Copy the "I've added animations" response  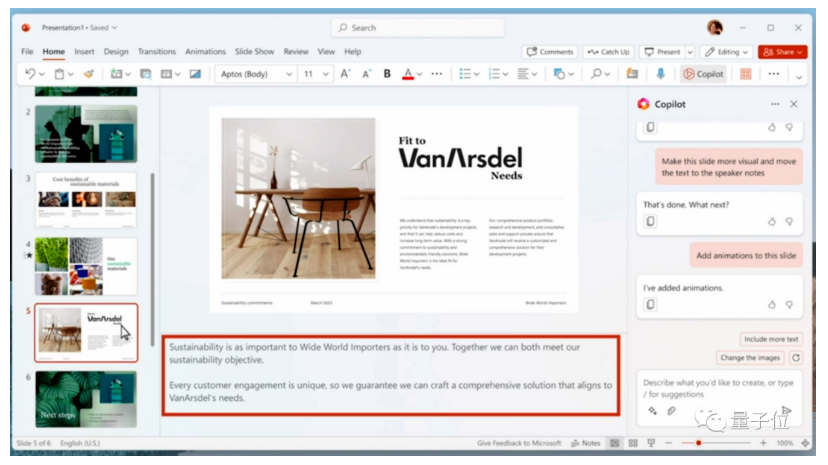pos(651,305)
